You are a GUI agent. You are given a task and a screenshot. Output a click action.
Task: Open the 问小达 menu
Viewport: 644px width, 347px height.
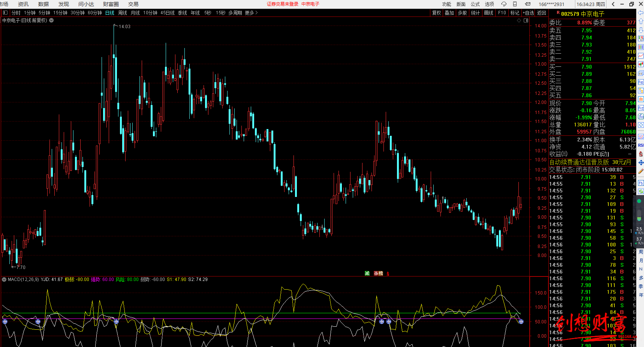[x=86, y=4]
